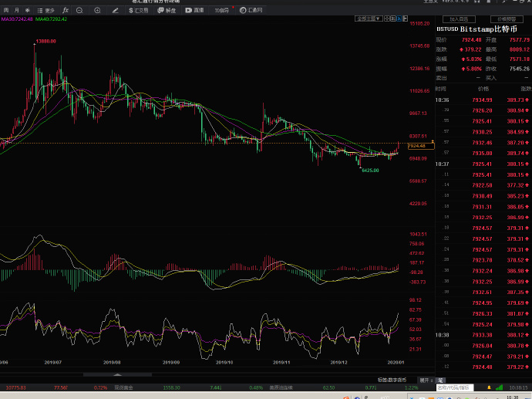Viewport: 532px width, 399px height.
Task: Select the tick row priced 7935.00
Action: 484,153
